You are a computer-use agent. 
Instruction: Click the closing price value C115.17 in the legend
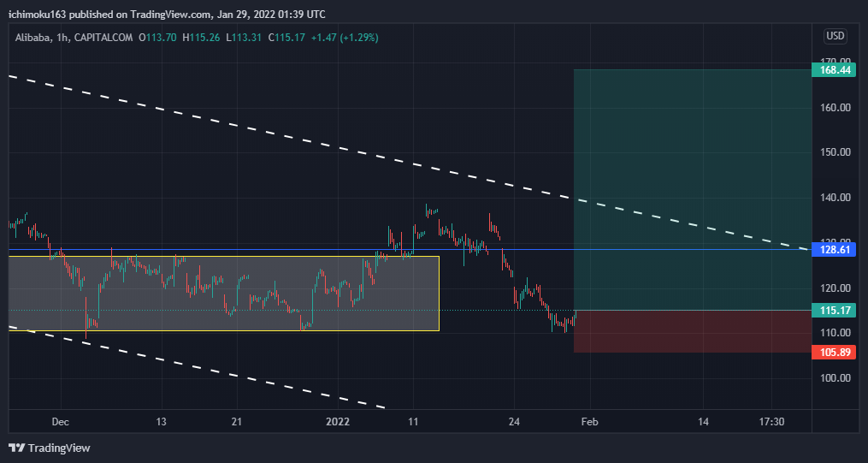(x=286, y=38)
